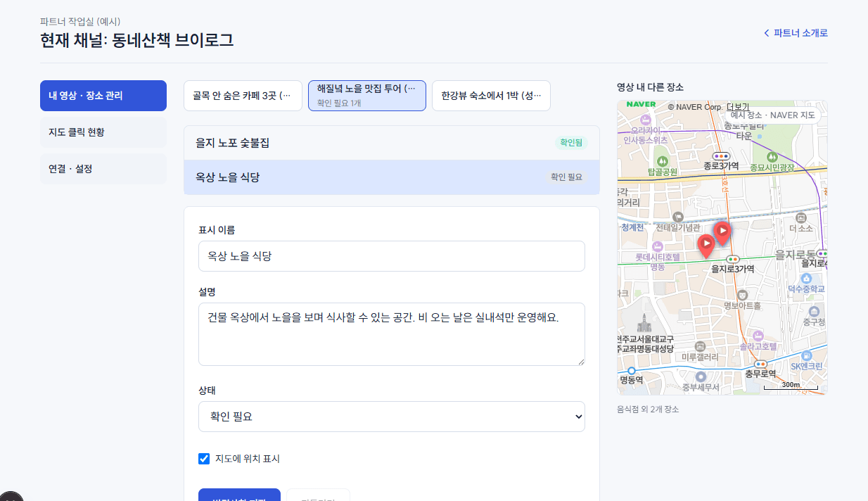Select the 해질녘 노을 맛집 투어 tab
The height and width of the screenshot is (501, 868).
point(367,96)
